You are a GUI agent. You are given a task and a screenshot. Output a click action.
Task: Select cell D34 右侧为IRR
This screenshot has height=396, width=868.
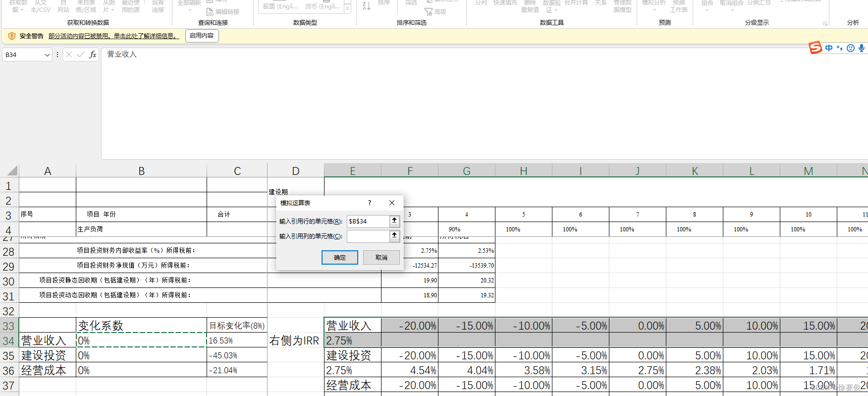coord(295,340)
